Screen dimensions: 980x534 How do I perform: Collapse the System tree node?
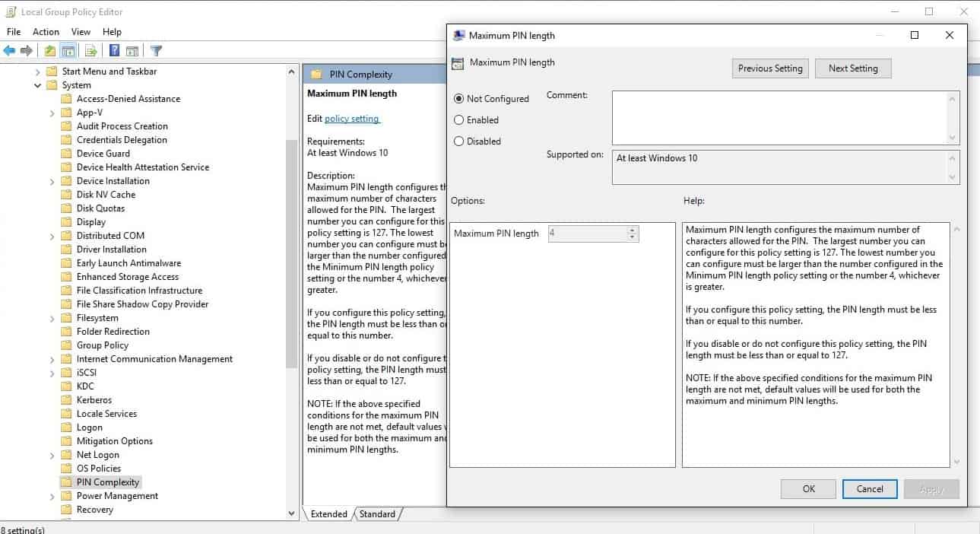(x=37, y=85)
